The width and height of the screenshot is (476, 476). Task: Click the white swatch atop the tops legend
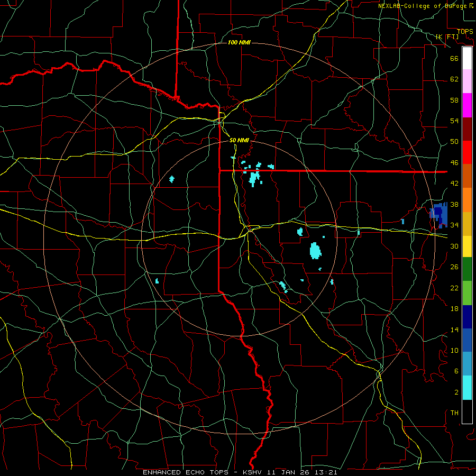[467, 58]
